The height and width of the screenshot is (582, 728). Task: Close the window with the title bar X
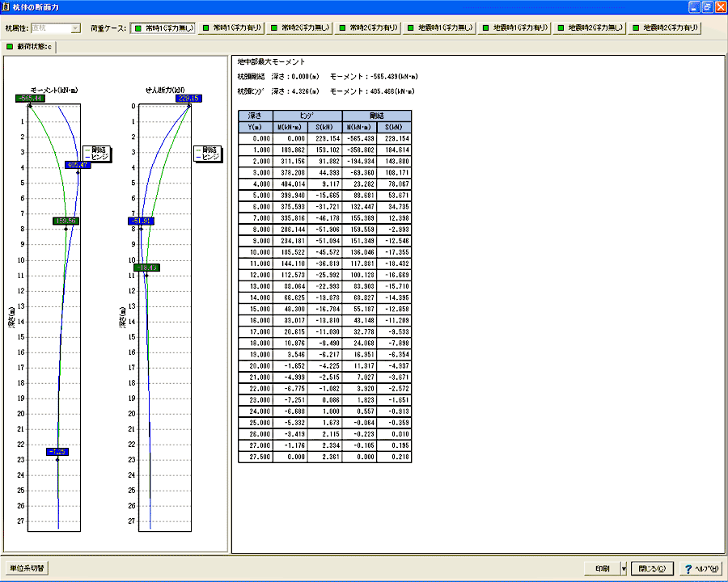(x=721, y=7)
